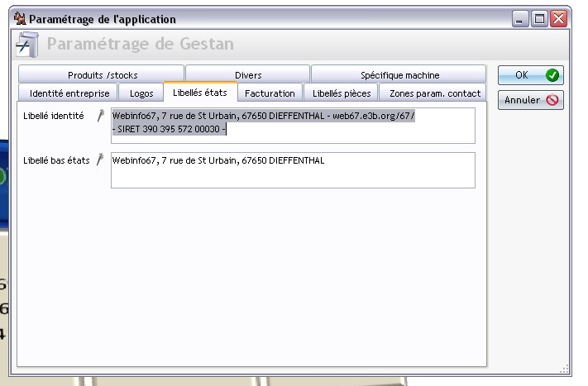Click the pin icon beside Libellé identité
The width and height of the screenshot is (588, 386).
click(x=101, y=117)
